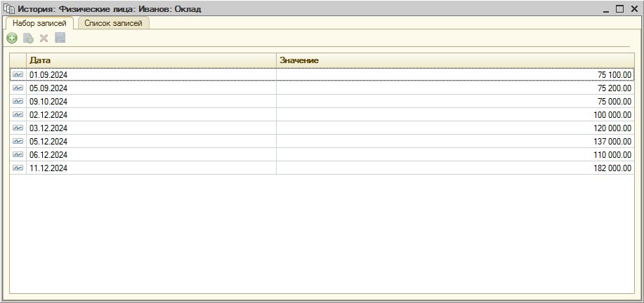Maximize the История window
The image size is (644, 303).
click(x=619, y=8)
